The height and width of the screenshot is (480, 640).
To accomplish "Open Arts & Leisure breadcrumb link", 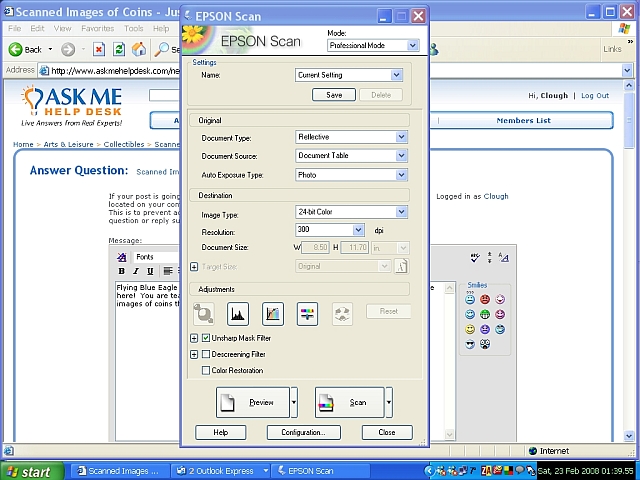I will [69, 144].
